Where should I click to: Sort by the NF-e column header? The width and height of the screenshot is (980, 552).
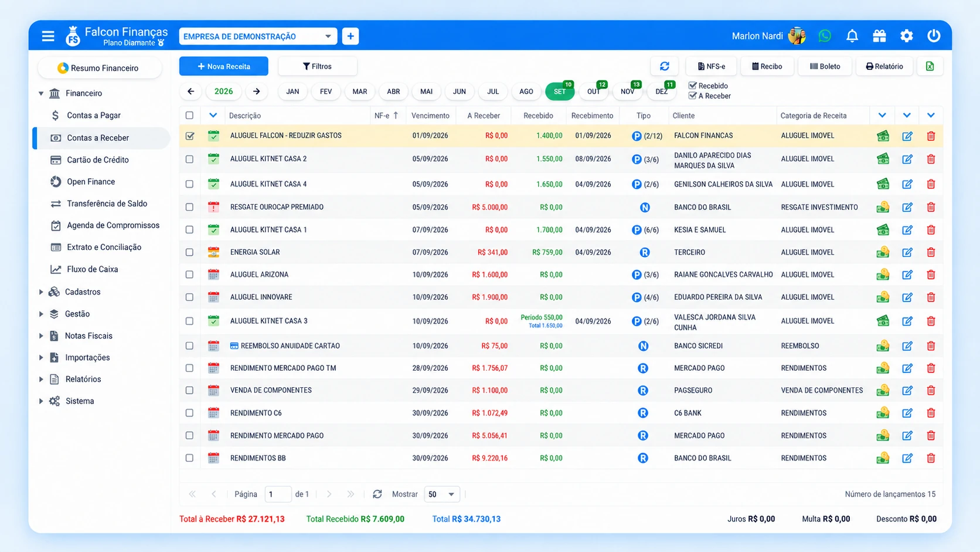[x=386, y=116]
